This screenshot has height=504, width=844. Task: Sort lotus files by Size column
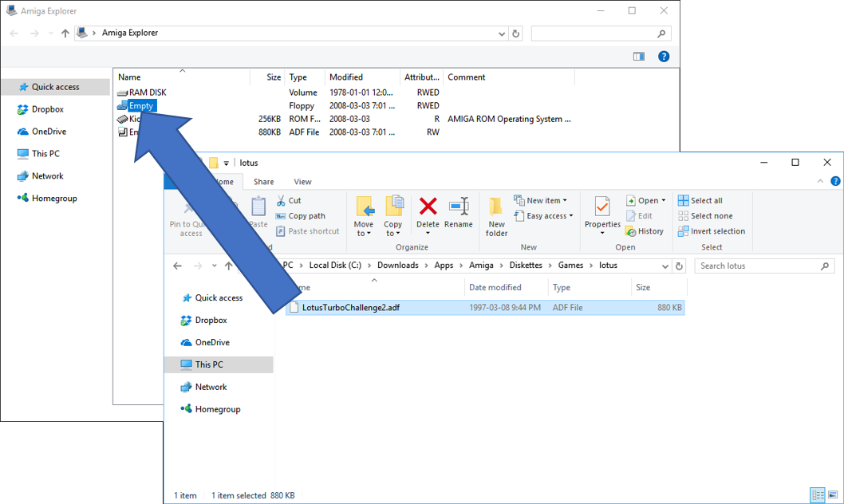[643, 288]
